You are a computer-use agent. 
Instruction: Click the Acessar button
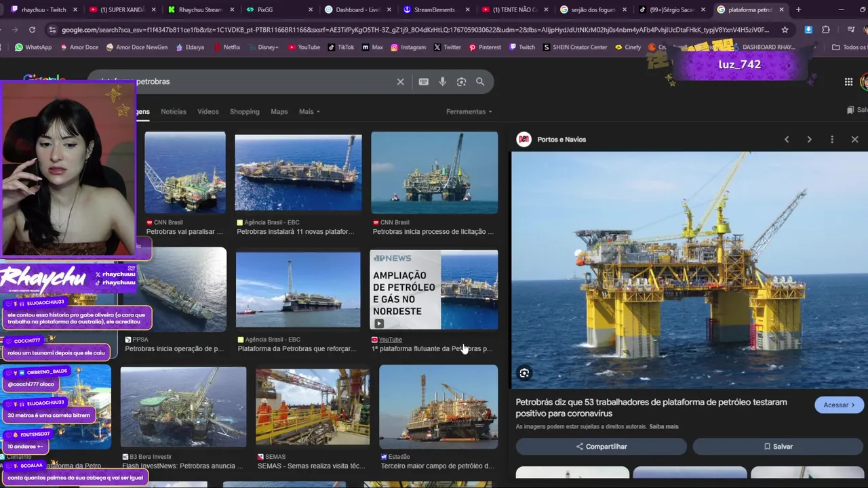tap(839, 405)
